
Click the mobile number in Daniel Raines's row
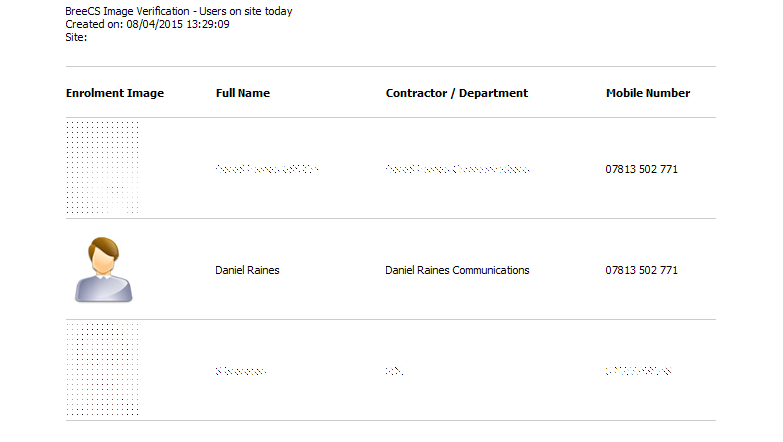(642, 270)
